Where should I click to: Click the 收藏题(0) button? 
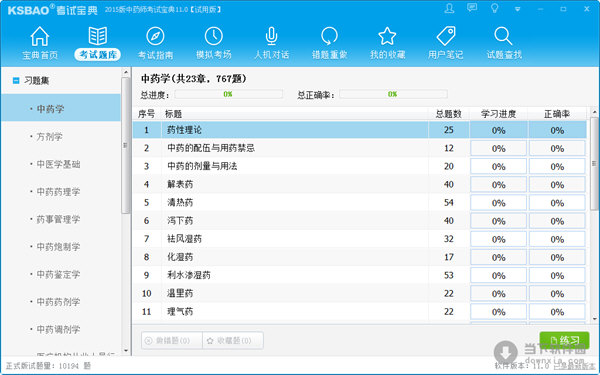(x=233, y=340)
